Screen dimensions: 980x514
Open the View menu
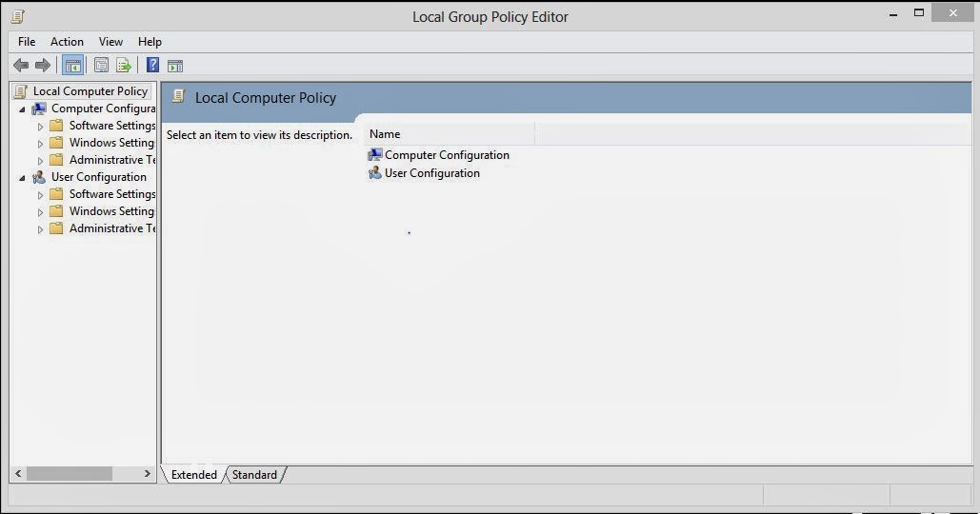(110, 42)
